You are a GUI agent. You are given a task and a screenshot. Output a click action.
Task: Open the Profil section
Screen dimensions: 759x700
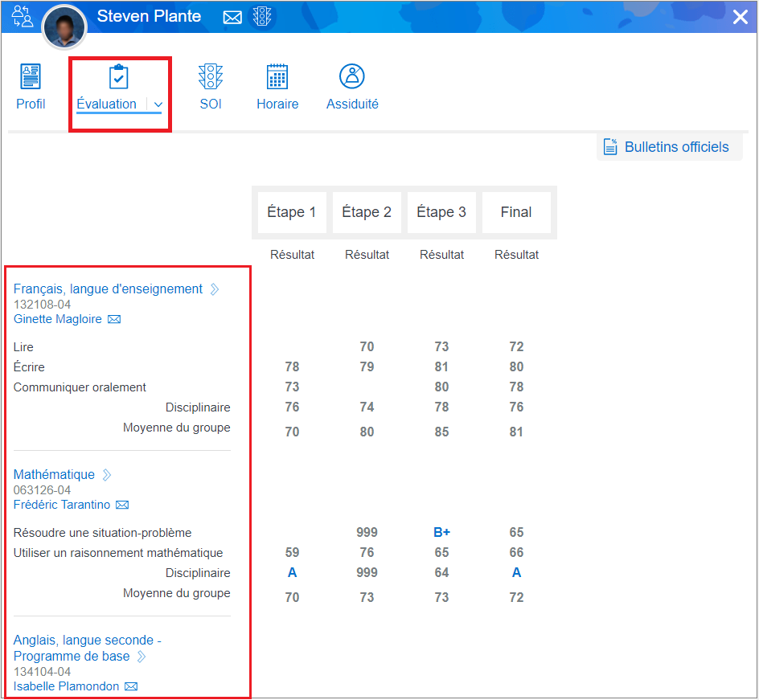point(31,88)
